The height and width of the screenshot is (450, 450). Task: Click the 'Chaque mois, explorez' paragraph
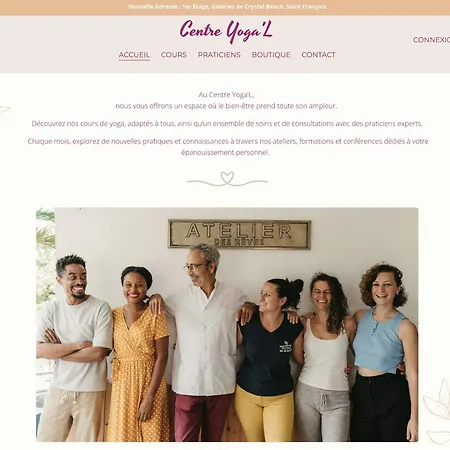pos(228,147)
